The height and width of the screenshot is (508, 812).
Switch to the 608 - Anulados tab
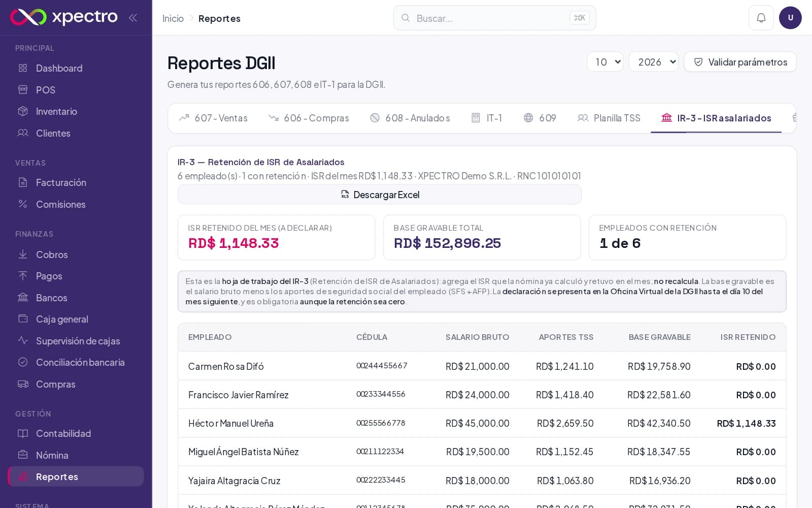point(410,118)
